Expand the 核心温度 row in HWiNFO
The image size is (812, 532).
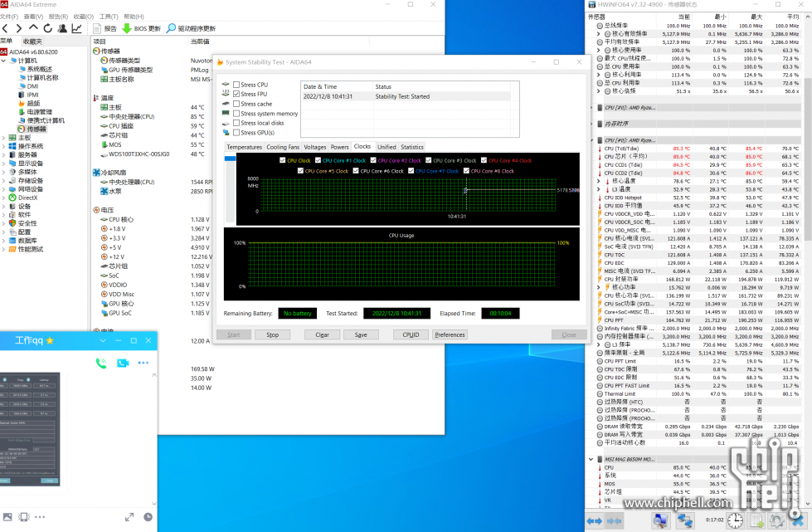(x=599, y=181)
